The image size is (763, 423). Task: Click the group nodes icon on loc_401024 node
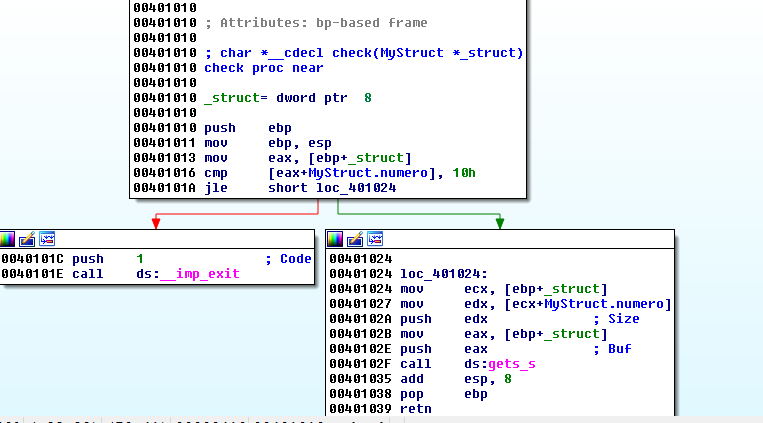click(x=375, y=239)
